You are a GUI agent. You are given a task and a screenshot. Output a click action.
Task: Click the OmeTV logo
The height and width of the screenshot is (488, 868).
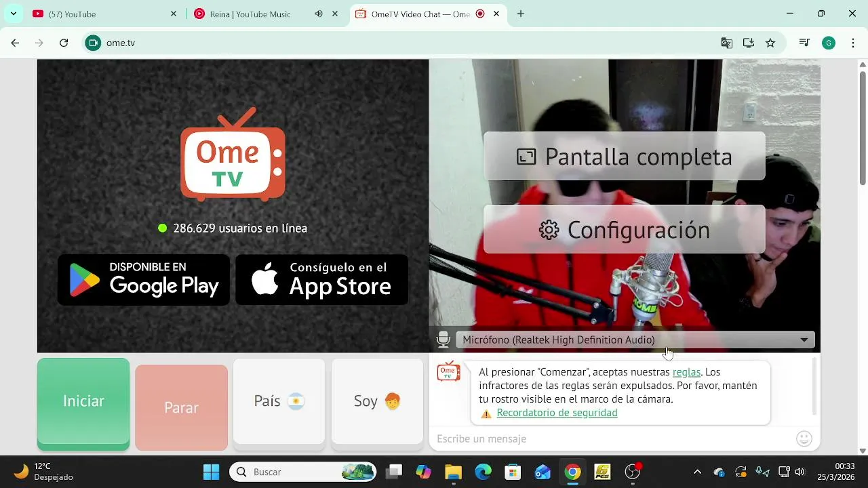pos(233,155)
